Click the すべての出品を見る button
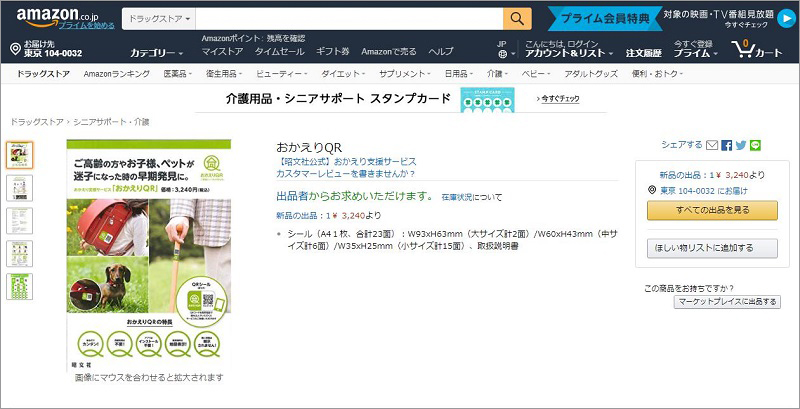 coord(712,210)
